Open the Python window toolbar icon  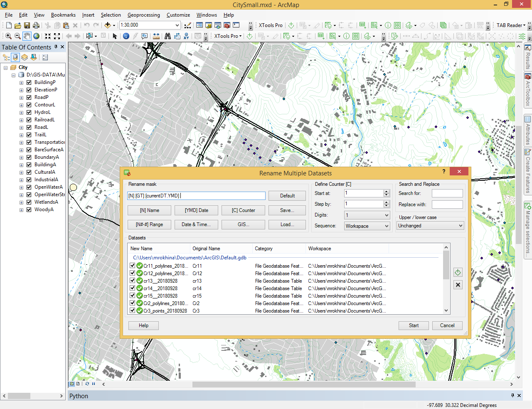click(236, 25)
